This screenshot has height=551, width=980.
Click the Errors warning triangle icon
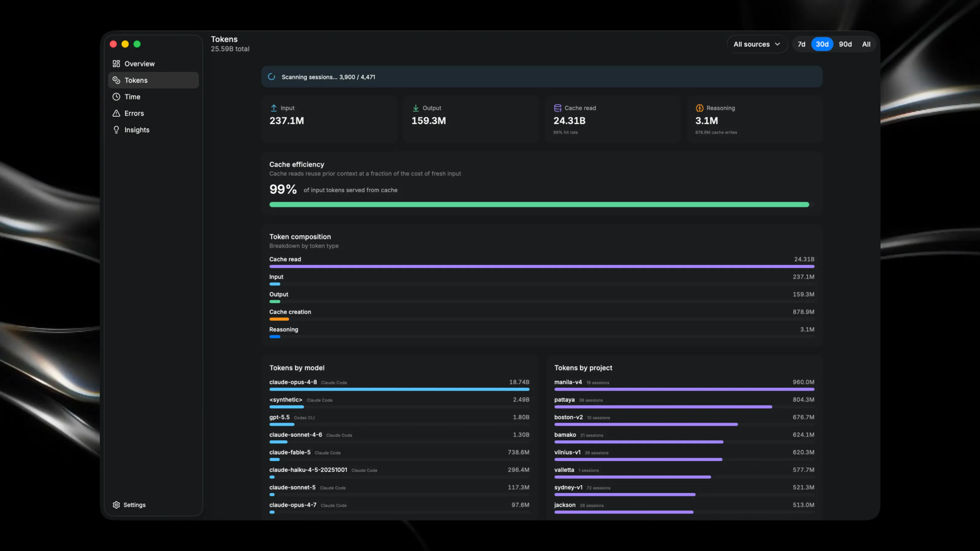click(x=116, y=113)
